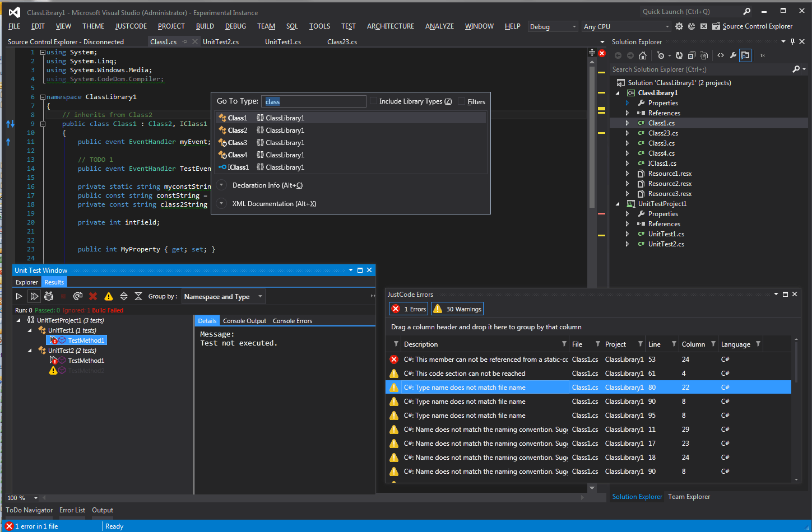Click Quick Launch magnifier icon
This screenshot has height=532, width=812.
[747, 12]
